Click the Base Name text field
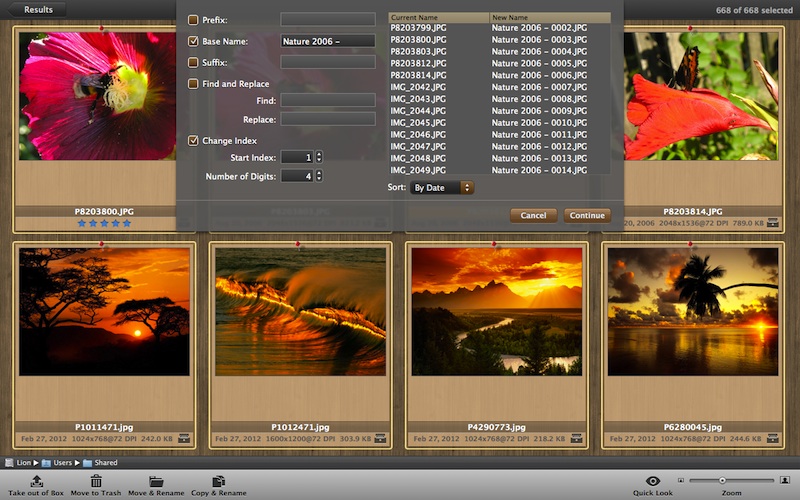 pos(327,41)
